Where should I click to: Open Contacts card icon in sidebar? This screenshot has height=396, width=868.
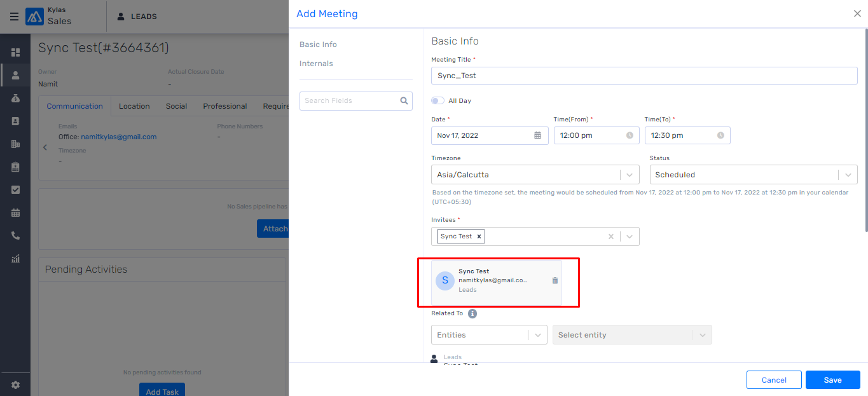(x=15, y=121)
